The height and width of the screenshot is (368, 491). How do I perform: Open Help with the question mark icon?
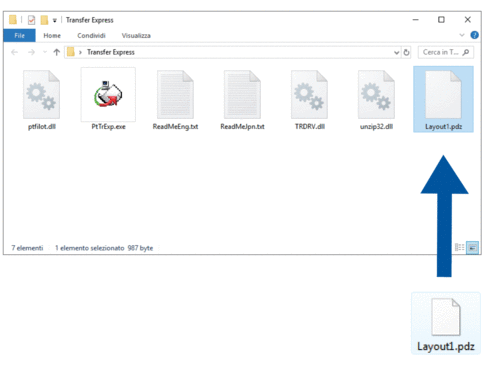(474, 35)
